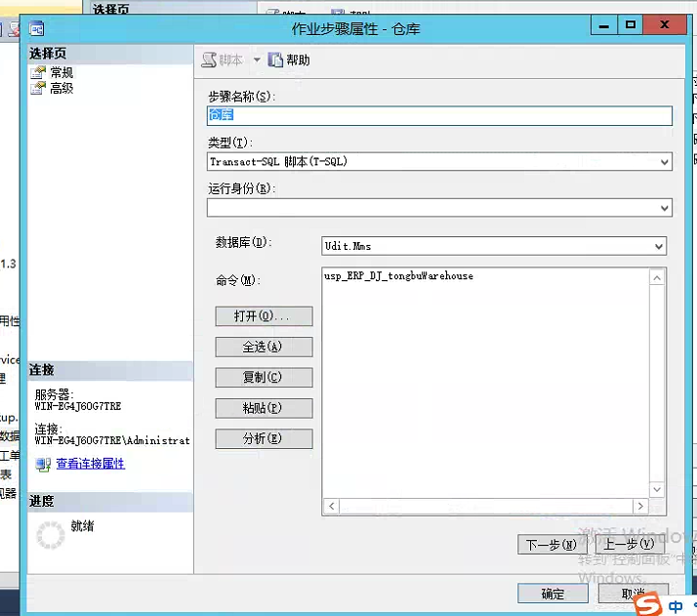Click the 粘贴(P) paste button

(x=264, y=408)
